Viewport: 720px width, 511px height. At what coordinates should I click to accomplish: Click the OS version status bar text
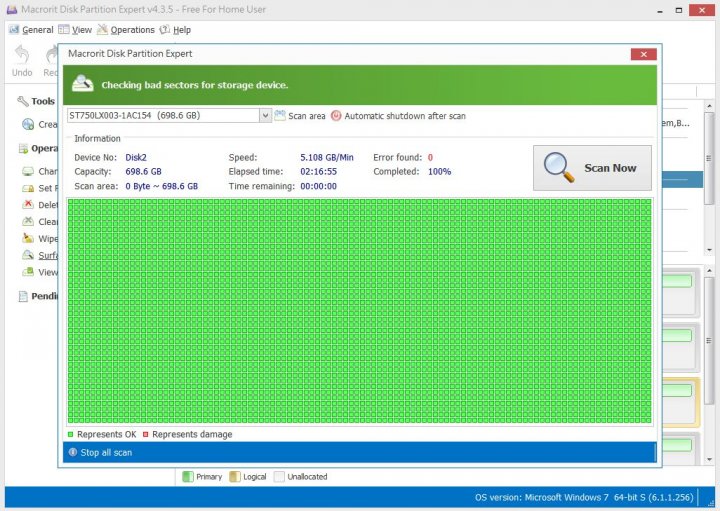tap(584, 498)
